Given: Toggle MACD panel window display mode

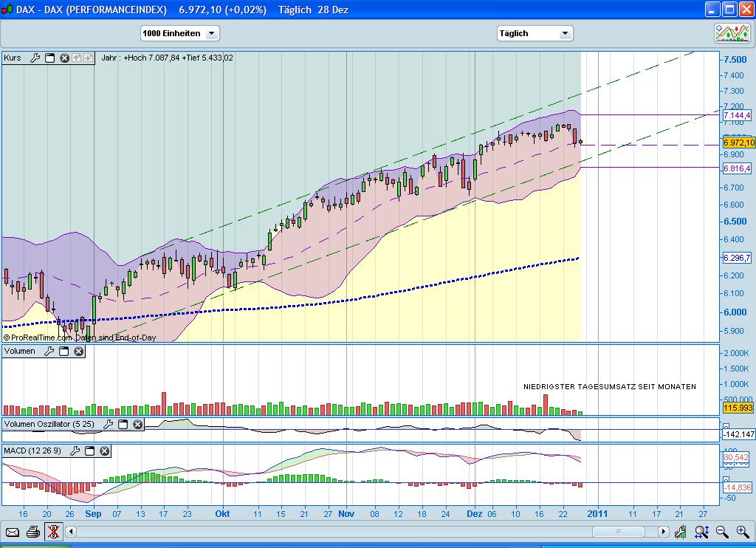Looking at the screenshot, I should pos(89,451).
